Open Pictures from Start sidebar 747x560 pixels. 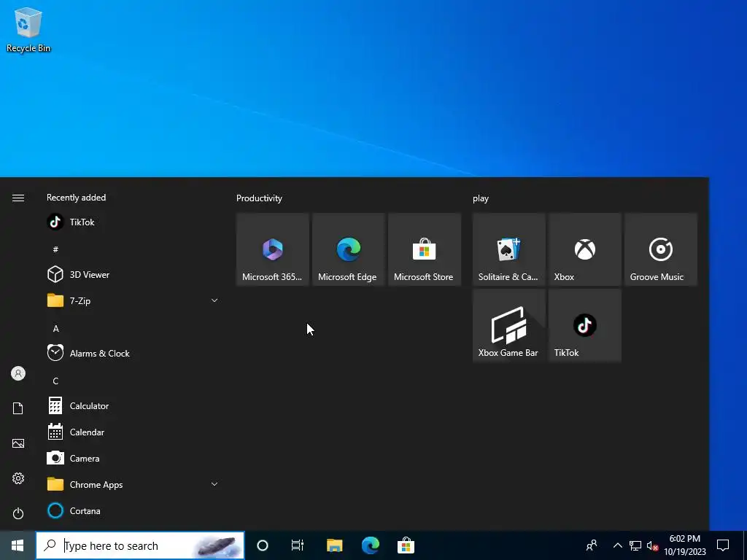(x=18, y=443)
